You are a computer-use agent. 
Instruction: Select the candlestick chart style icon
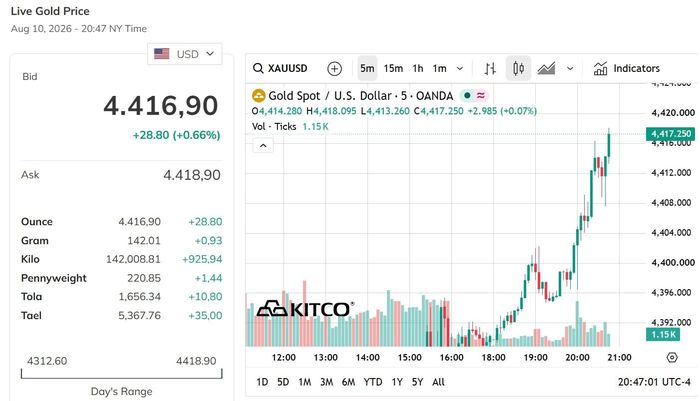518,68
